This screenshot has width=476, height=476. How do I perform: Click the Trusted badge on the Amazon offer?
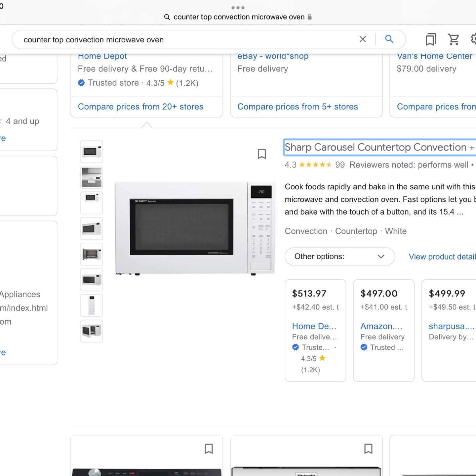point(382,347)
